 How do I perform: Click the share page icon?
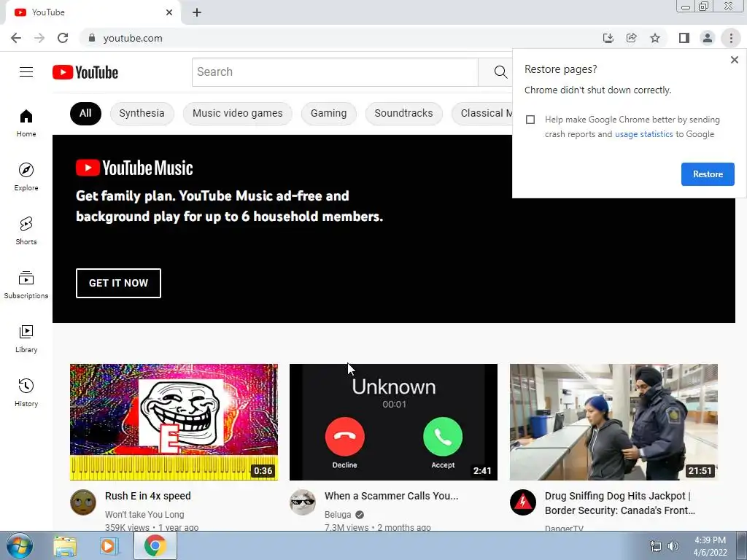pos(631,38)
